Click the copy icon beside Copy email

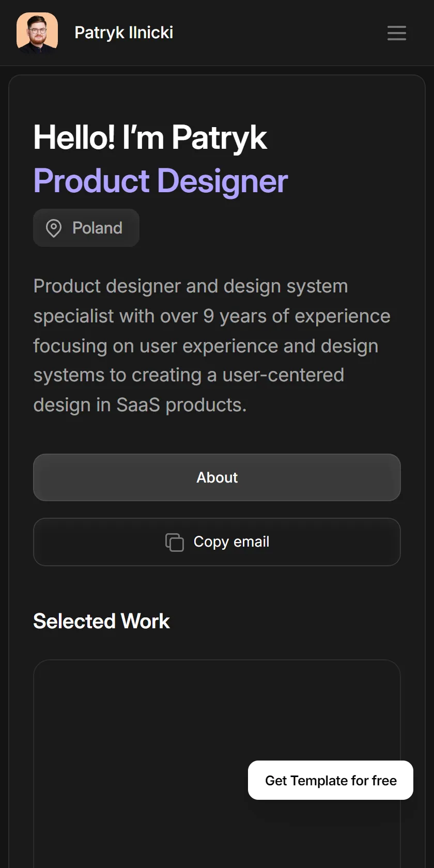[174, 542]
